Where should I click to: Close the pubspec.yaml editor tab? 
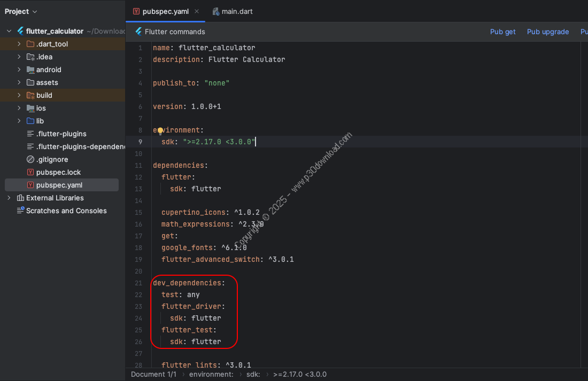tap(197, 11)
